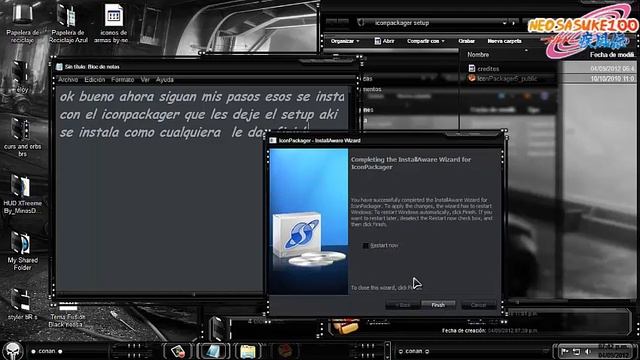Open the address bar history dropdown arrow
640x360 pixels.
[x=504, y=23]
